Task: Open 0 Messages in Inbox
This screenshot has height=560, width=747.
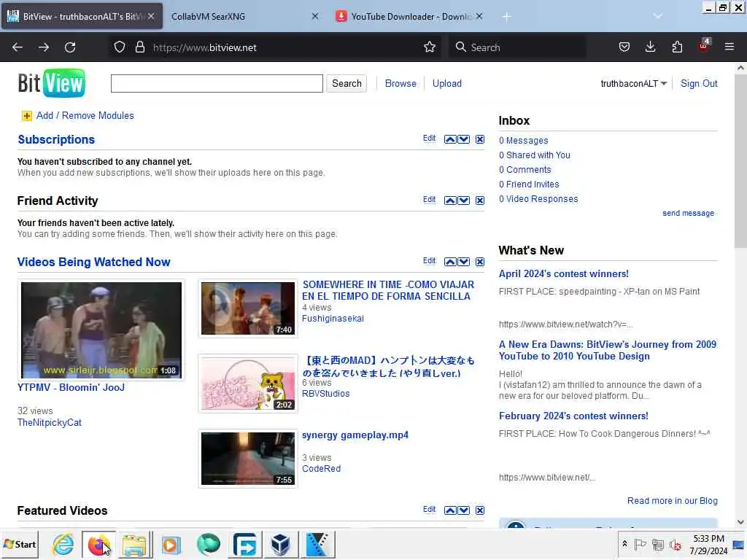Action: coord(523,141)
